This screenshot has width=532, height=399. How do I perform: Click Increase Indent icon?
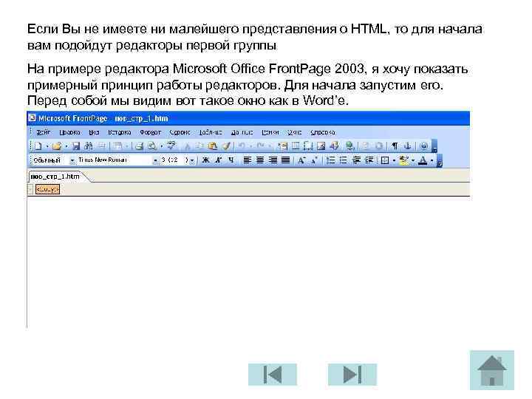pos(369,160)
